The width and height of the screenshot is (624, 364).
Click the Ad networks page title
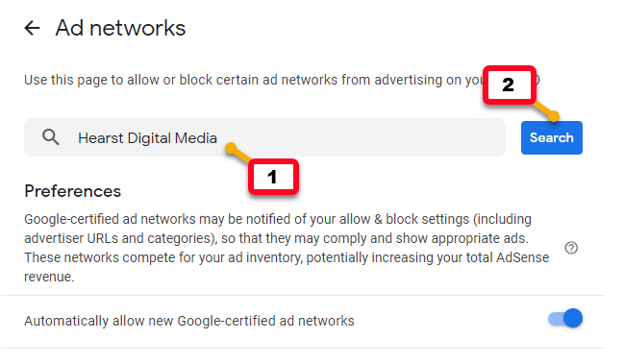point(120,28)
